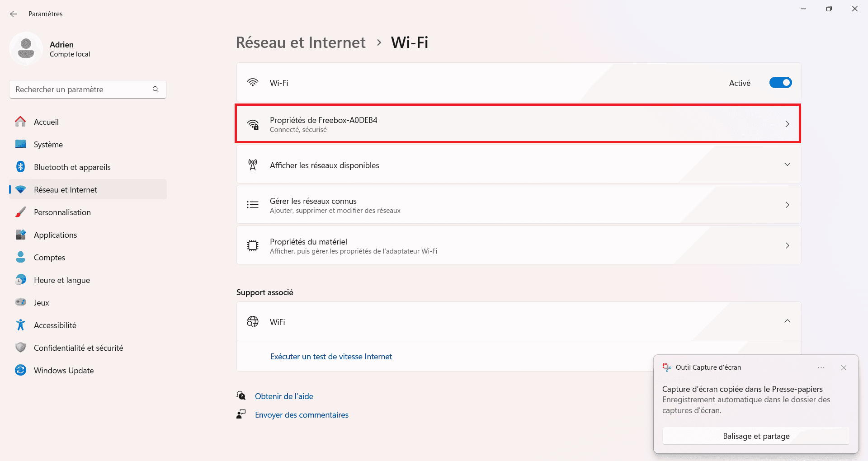Click Adrien's user avatar picture
868x461 pixels.
click(26, 49)
